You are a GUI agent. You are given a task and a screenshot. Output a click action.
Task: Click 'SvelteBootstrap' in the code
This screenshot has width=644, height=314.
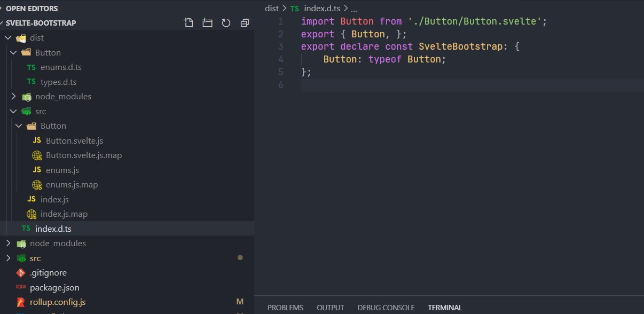[461, 46]
